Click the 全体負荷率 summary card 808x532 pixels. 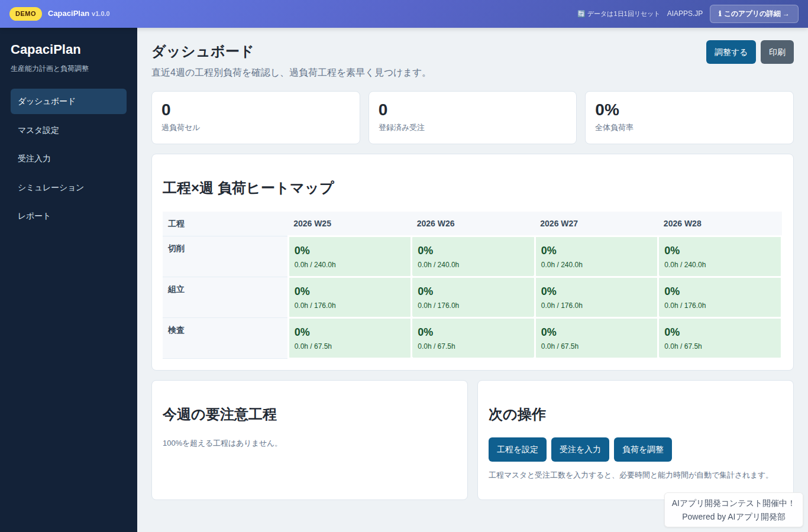[x=689, y=118]
